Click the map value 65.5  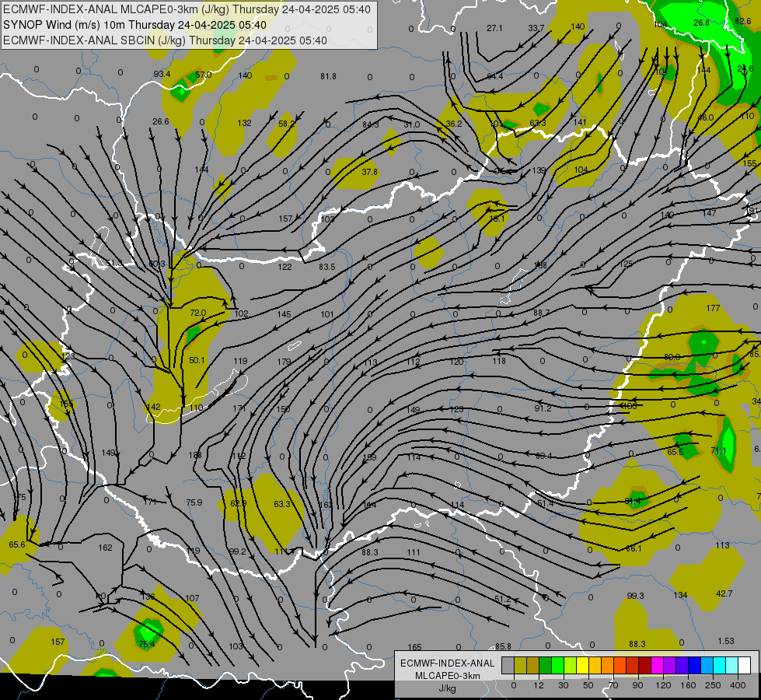(675, 452)
